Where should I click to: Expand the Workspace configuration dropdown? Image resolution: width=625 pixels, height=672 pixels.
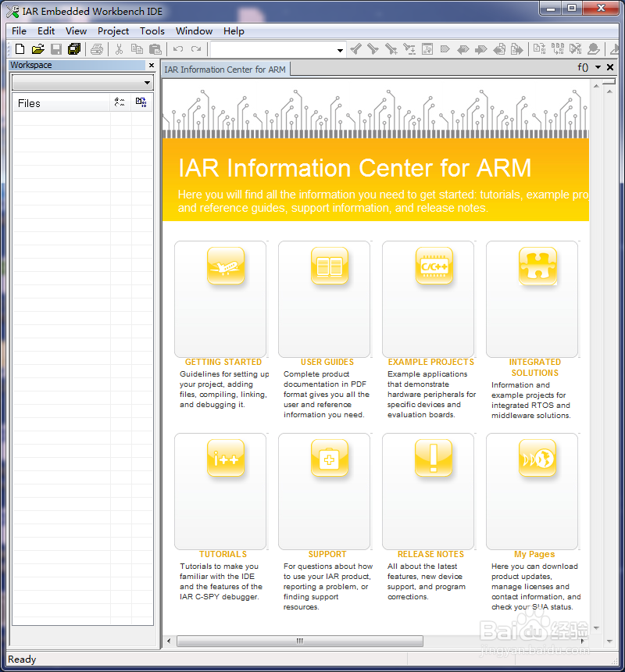(147, 83)
